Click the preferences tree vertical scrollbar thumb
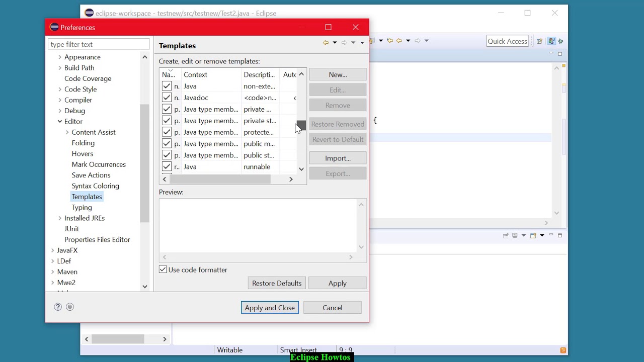Screen dimensions: 644x362 [x=145, y=163]
